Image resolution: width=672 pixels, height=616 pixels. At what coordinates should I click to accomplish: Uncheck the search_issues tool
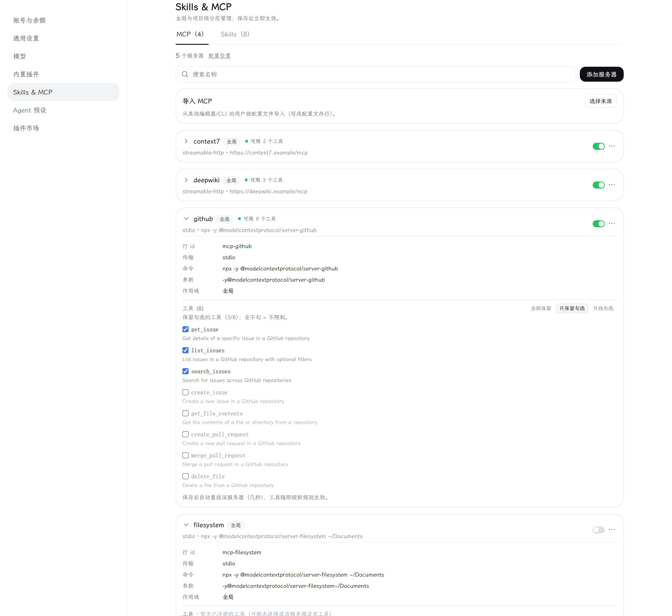(x=185, y=371)
